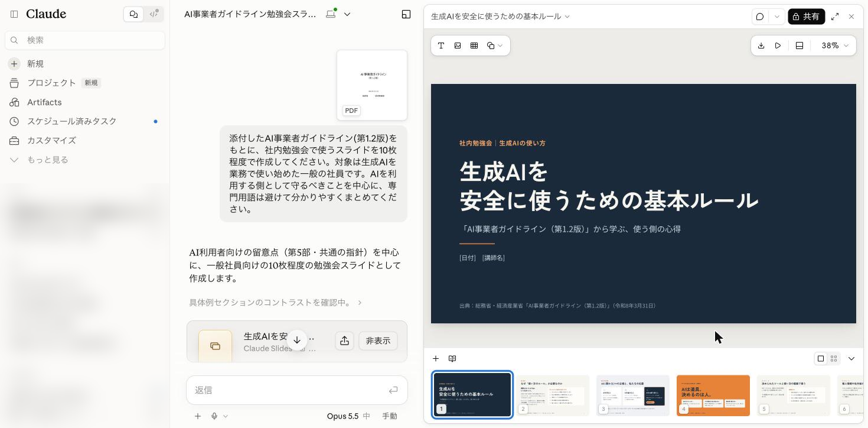Click the 非表示 button
Viewport: 868px width, 428px height.
[x=378, y=341]
